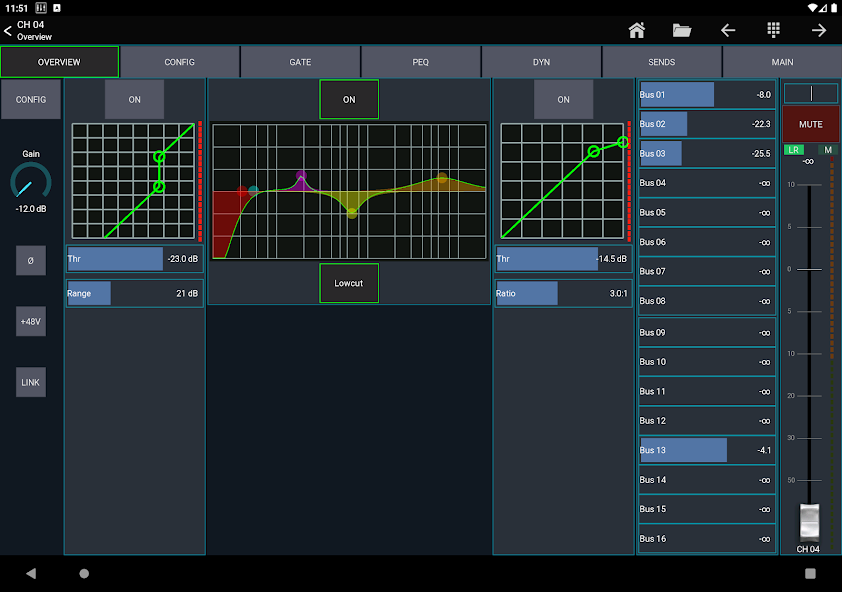Image resolution: width=842 pixels, height=592 pixels.
Task: Adjust gate Range slider at 21 dB
Action: point(134,293)
